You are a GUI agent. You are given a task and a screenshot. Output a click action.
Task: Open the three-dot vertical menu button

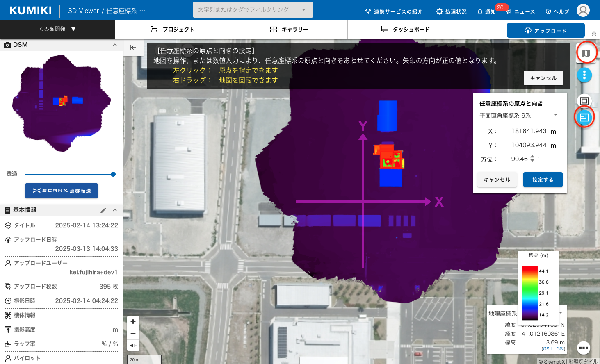(584, 75)
